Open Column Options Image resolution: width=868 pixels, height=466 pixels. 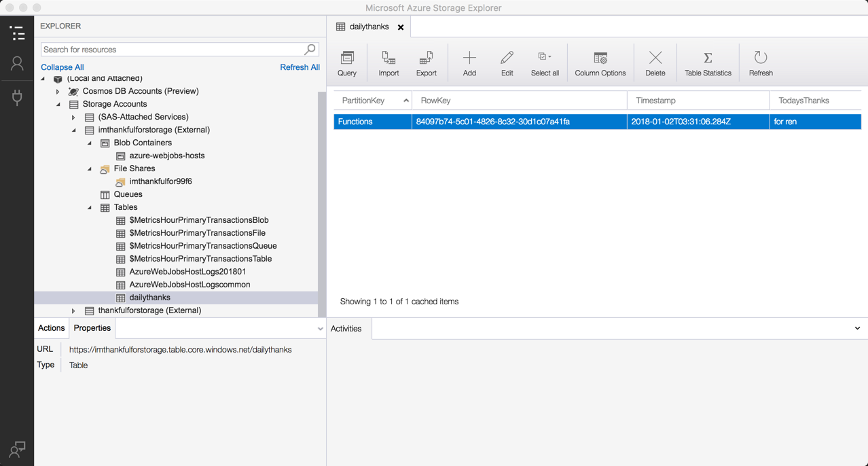600,63
